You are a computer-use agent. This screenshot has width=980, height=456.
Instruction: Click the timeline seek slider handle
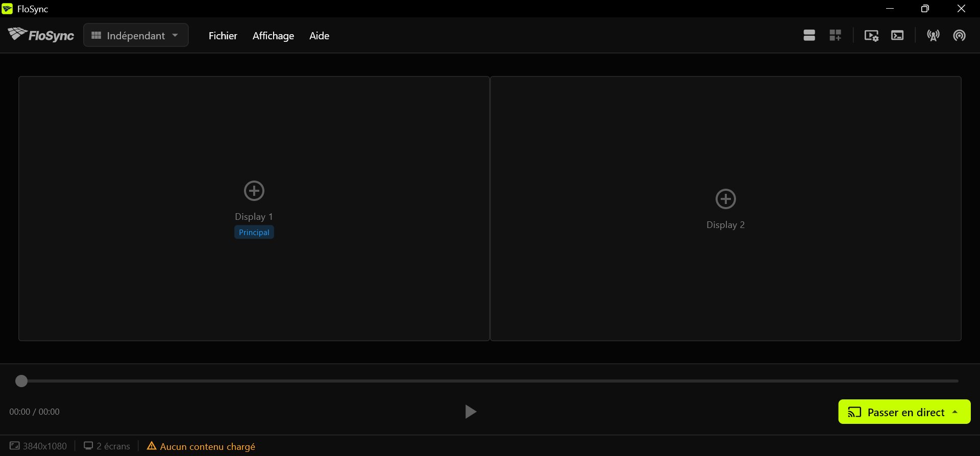tap(21, 381)
